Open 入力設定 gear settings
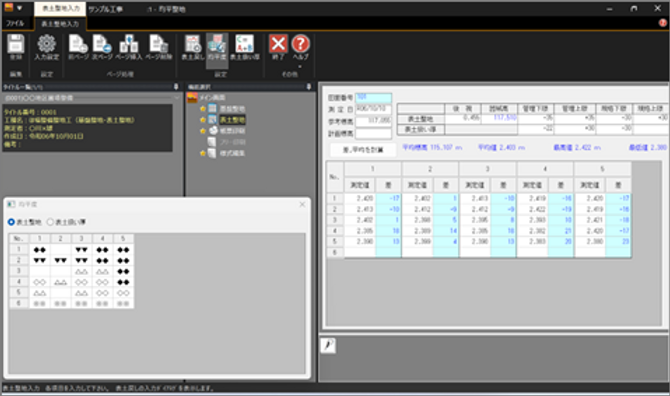Screen dimensions: 670x396 [47, 44]
